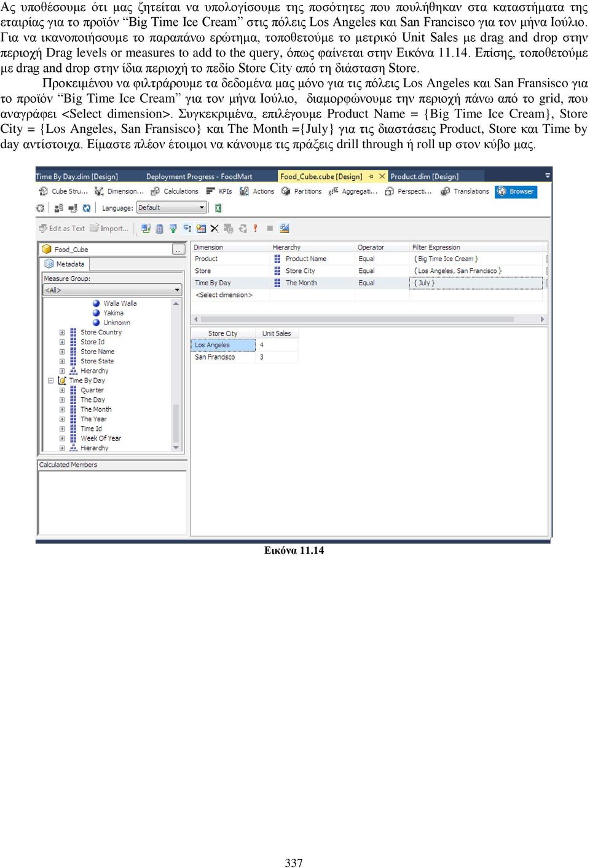Go to the Partitions tab

pyautogui.click(x=302, y=191)
